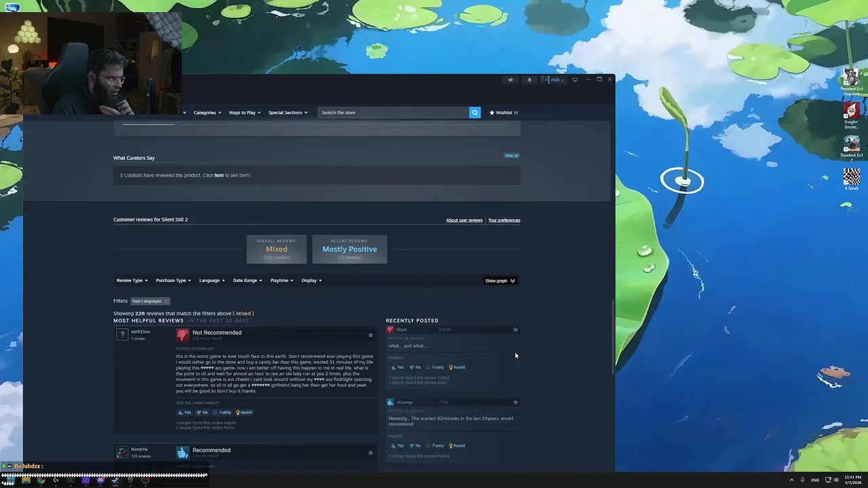Give Award to ale511us review
Viewport: 868px width, 488px height.
[x=244, y=412]
